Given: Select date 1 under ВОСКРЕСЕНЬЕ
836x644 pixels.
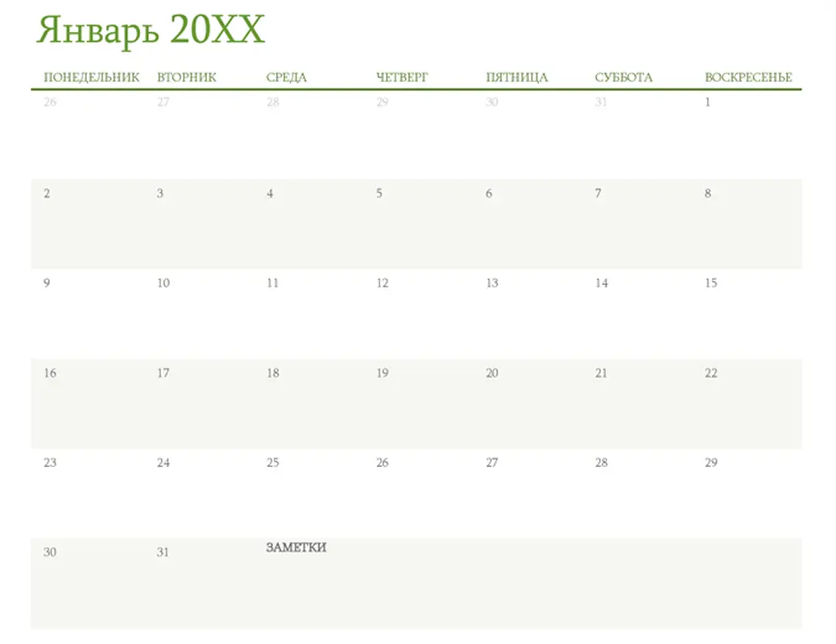Looking at the screenshot, I should (x=707, y=102).
